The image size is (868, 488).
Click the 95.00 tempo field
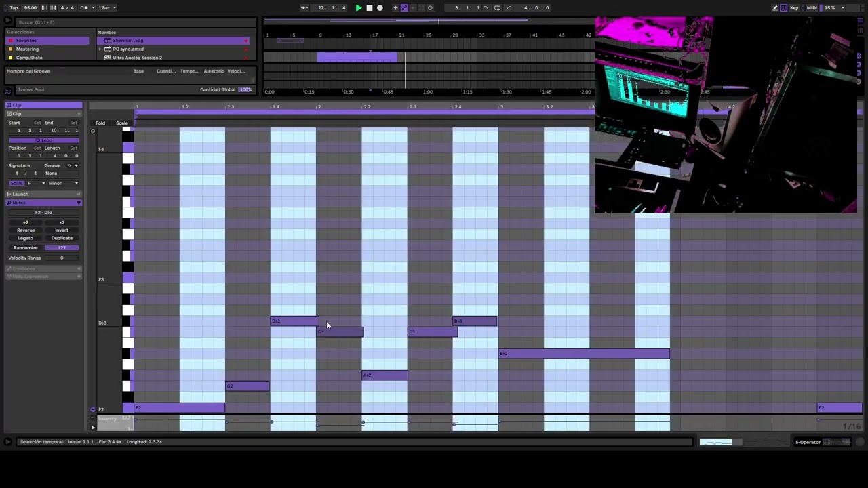point(31,8)
